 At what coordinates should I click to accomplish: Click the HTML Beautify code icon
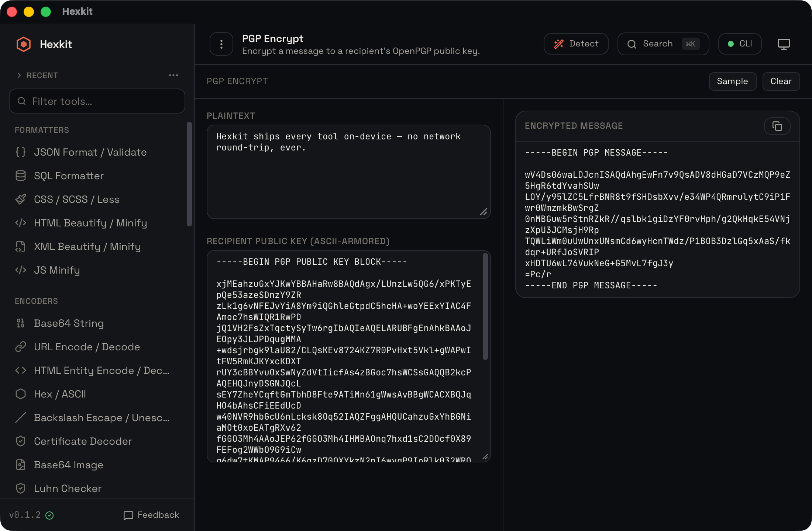[x=21, y=223]
